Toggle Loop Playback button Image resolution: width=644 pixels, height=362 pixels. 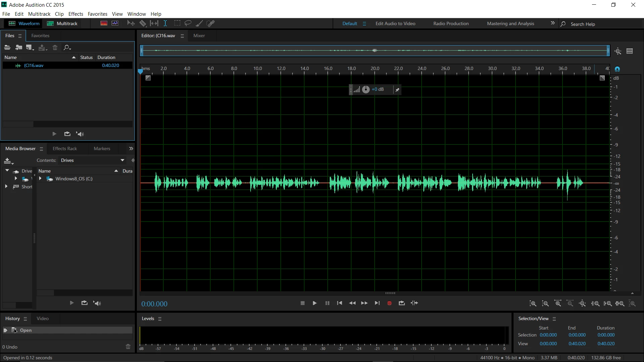coord(401,303)
